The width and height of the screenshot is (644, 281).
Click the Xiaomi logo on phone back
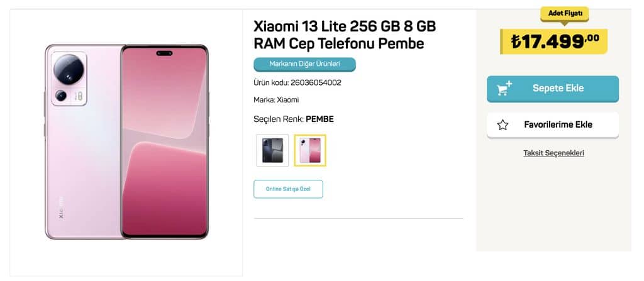61,207
